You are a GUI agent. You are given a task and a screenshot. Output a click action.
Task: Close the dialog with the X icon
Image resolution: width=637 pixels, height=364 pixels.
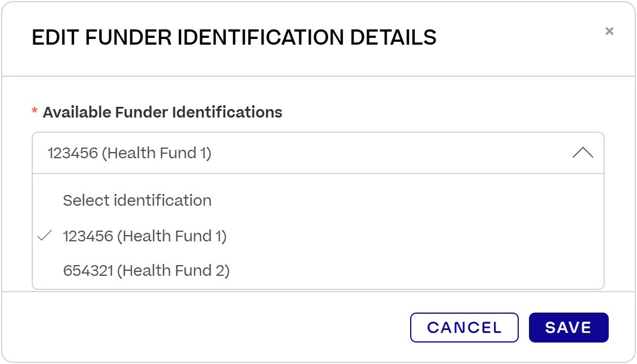tap(610, 32)
